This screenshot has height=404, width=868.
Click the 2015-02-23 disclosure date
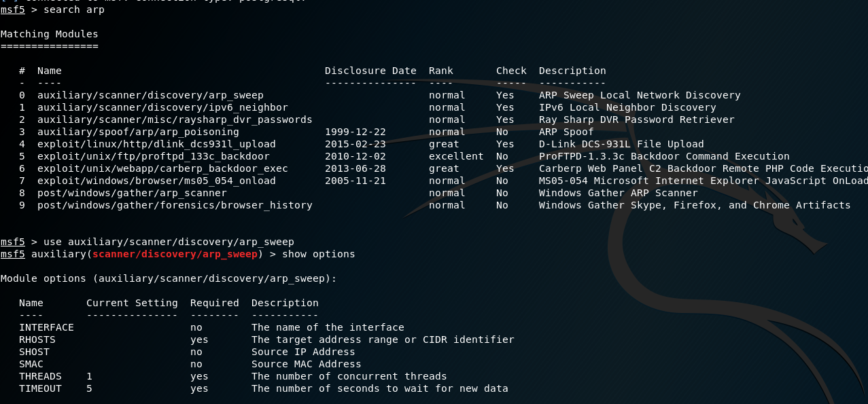[x=355, y=144]
